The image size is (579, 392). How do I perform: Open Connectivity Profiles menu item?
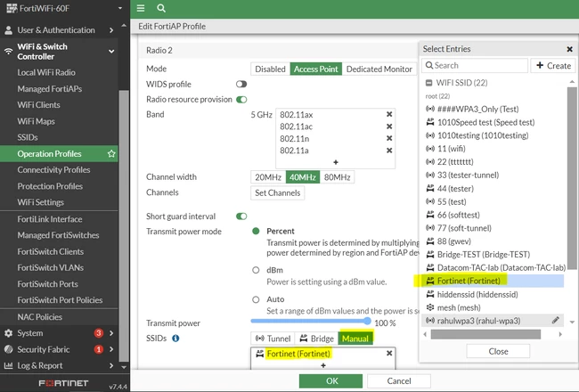(53, 170)
